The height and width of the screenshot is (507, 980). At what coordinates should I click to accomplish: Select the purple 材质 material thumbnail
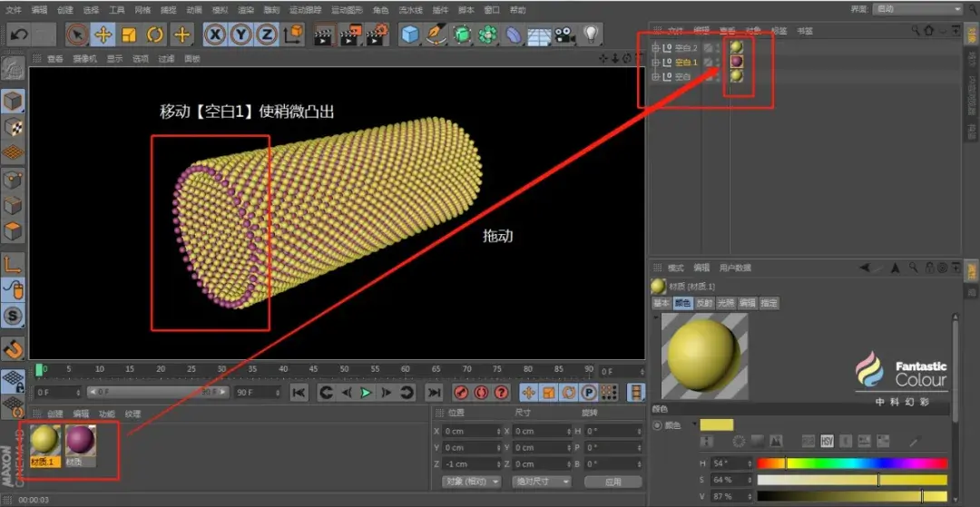(81, 440)
